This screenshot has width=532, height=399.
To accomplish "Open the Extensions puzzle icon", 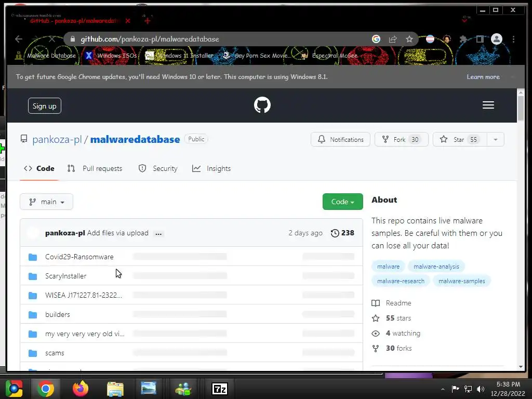I will click(463, 39).
